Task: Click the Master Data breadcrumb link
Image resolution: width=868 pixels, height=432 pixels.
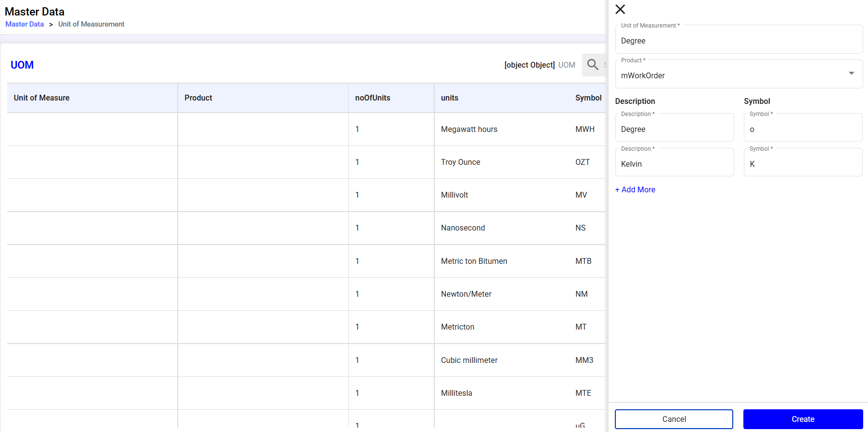Action: [x=25, y=24]
